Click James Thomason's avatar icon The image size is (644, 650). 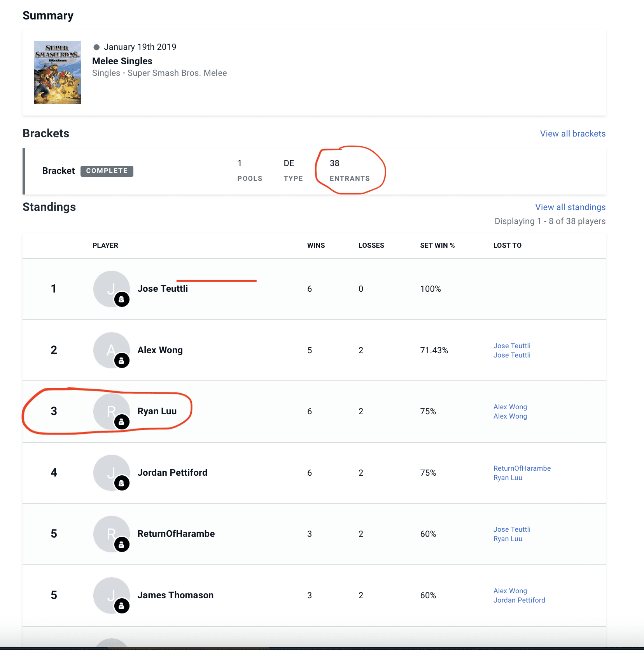[111, 595]
